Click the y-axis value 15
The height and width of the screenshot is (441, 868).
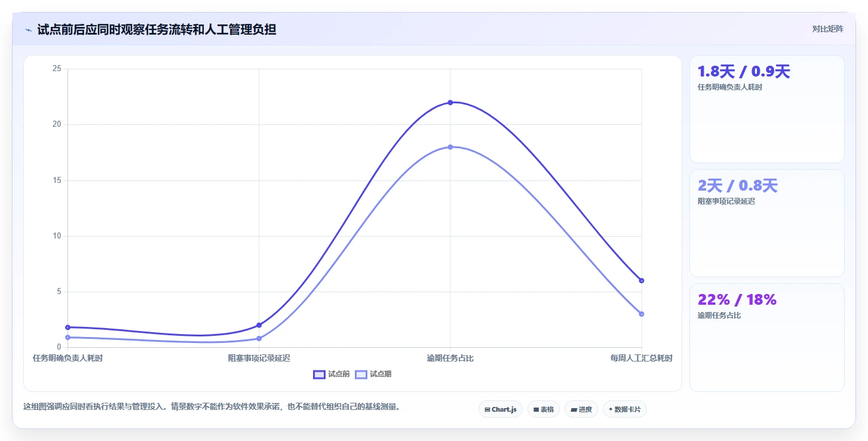coord(57,180)
